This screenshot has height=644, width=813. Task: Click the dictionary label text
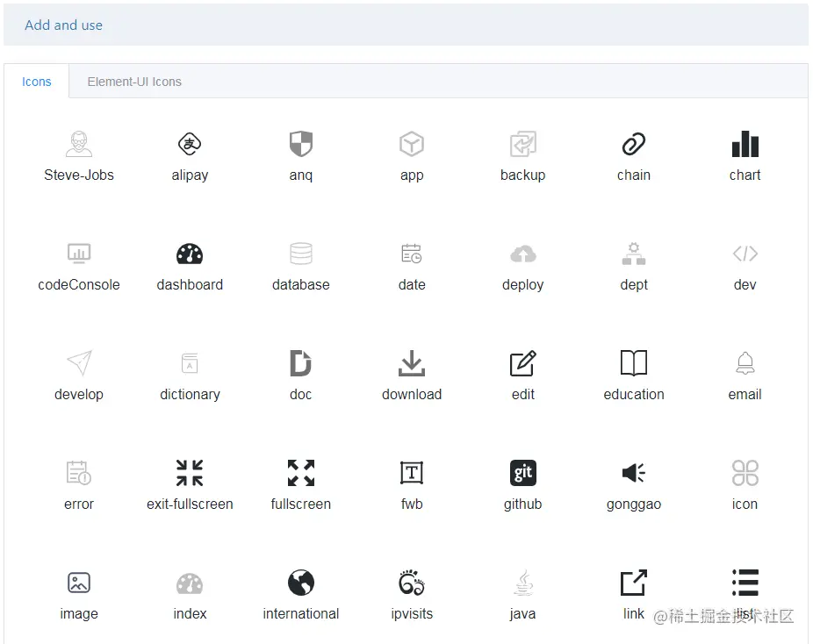pyautogui.click(x=190, y=394)
